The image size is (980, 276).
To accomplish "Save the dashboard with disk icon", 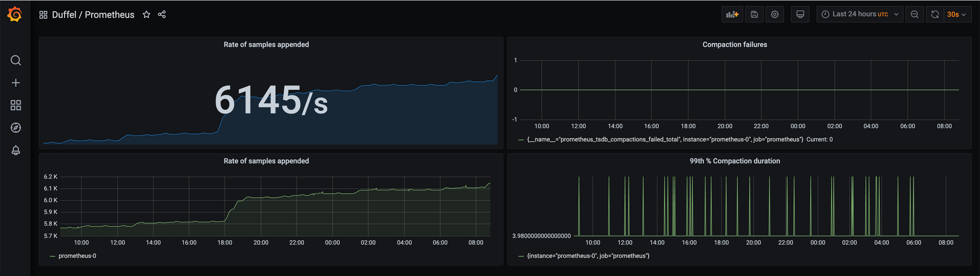I will 755,14.
